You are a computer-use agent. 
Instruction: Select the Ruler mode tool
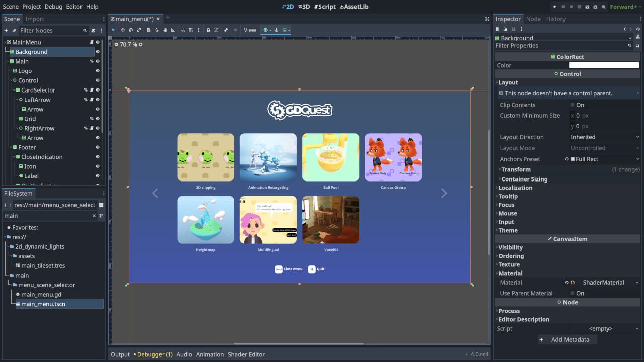[173, 30]
